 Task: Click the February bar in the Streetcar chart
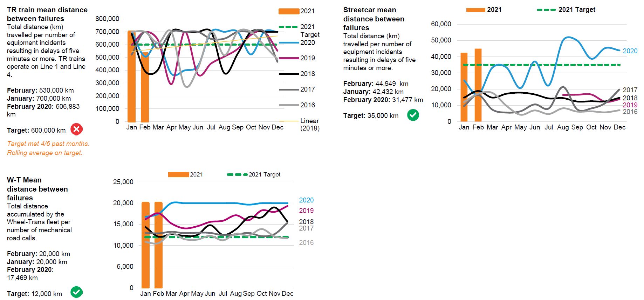(478, 85)
